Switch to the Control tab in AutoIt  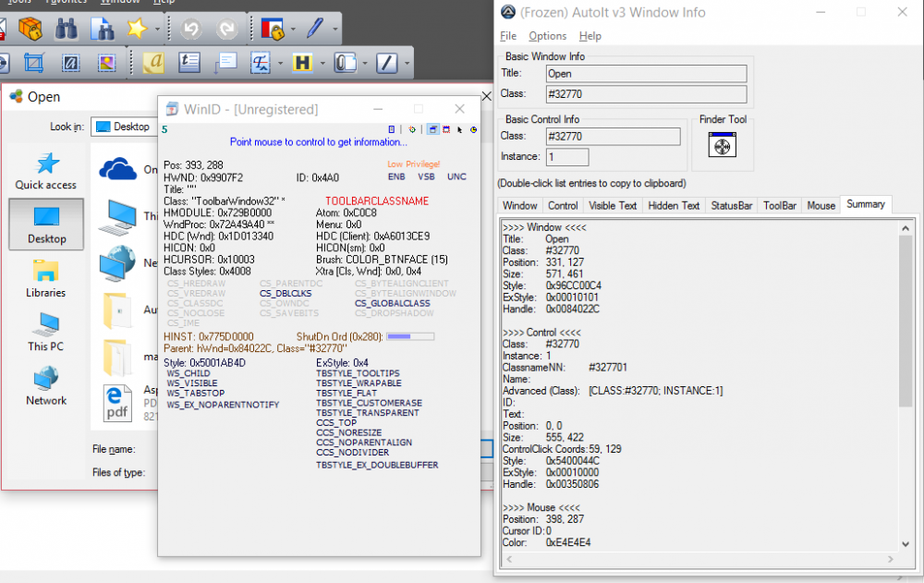coord(563,206)
